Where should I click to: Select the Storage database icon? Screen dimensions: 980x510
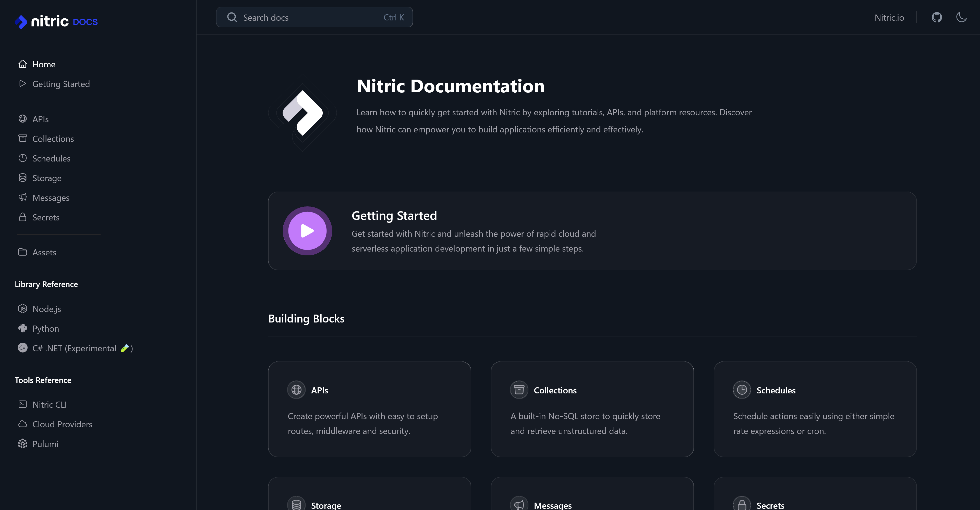coord(23,178)
